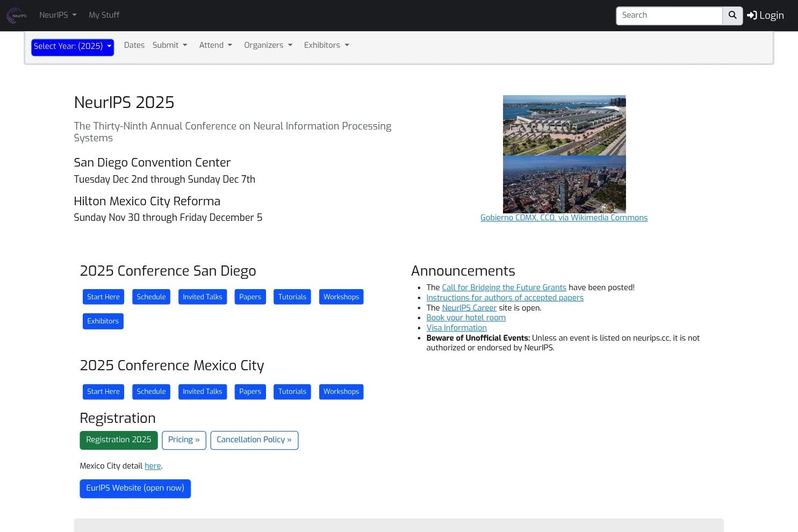Viewport: 798px width, 532px height.
Task: Click the Mexico City aerial photo
Action: [x=564, y=184]
